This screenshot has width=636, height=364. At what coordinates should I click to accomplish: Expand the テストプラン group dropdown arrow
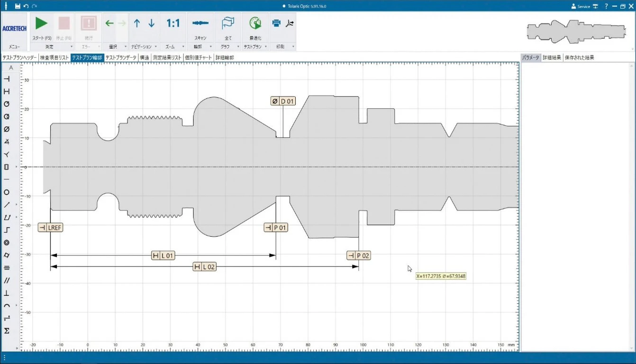point(265,47)
